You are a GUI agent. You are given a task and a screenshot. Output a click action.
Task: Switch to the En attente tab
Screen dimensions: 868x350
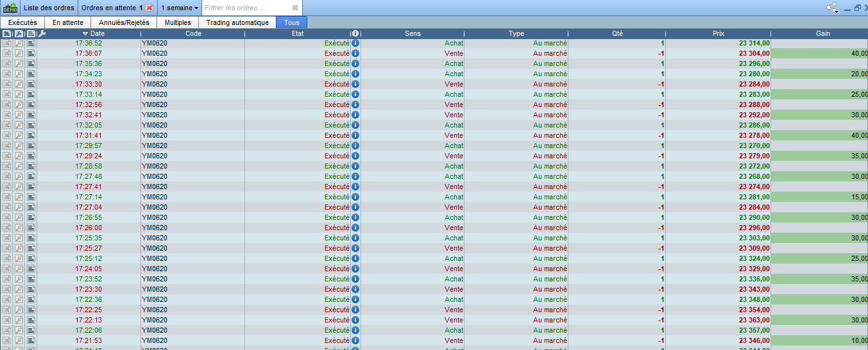[68, 22]
